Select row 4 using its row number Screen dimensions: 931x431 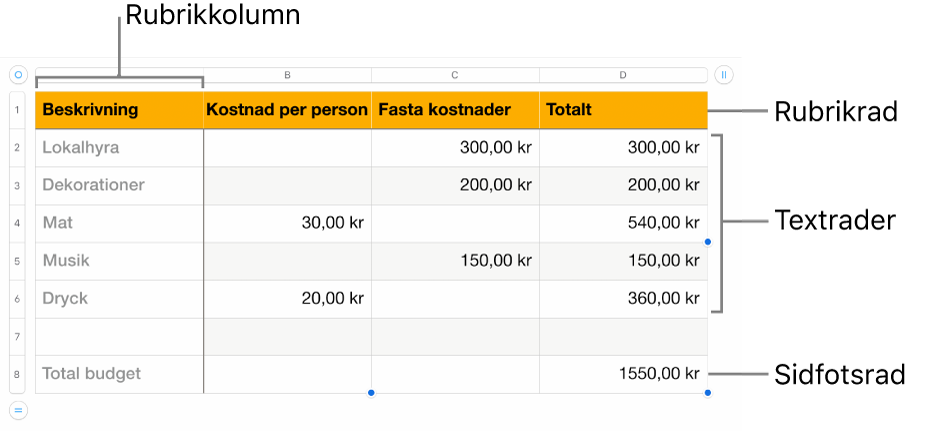18,223
